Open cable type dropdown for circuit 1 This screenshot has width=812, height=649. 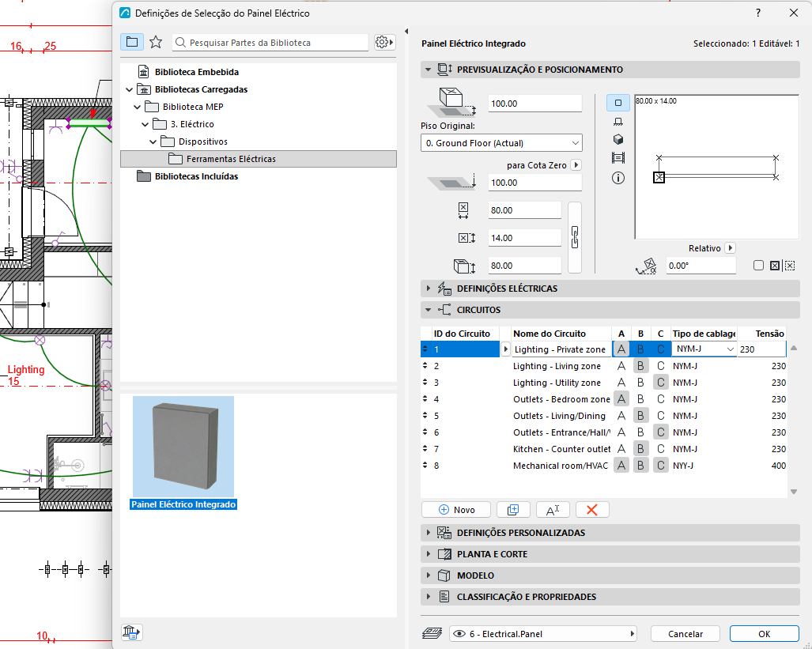tap(704, 349)
